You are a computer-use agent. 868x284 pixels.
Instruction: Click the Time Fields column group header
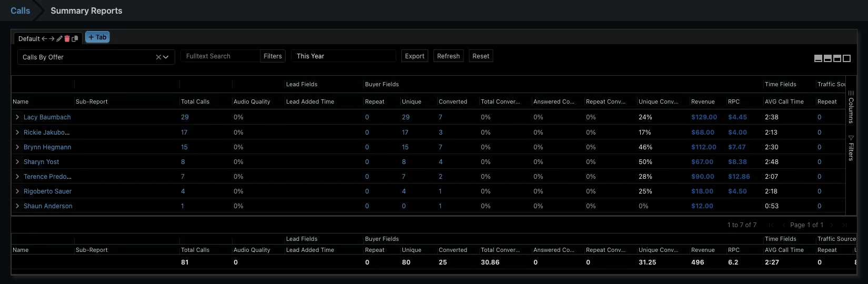[781, 84]
